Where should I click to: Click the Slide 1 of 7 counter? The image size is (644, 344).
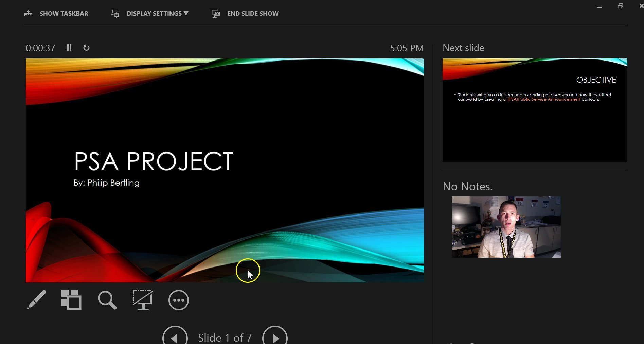(x=225, y=338)
